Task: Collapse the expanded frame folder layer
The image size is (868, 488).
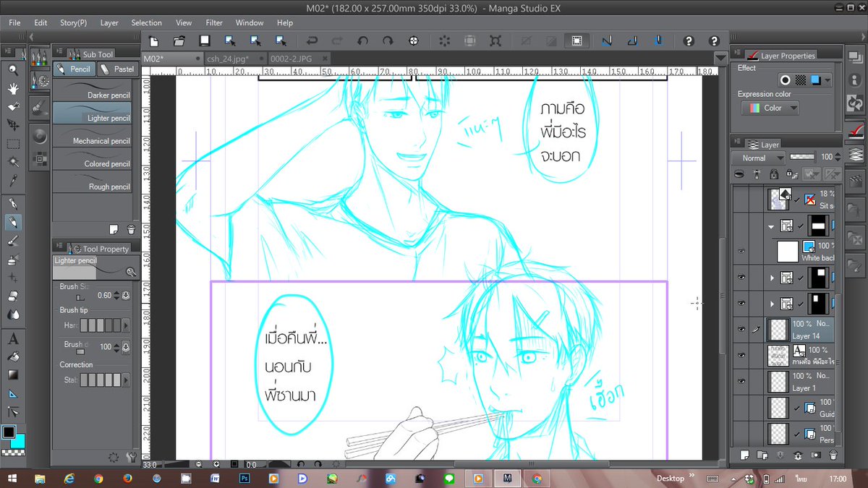Action: click(773, 226)
